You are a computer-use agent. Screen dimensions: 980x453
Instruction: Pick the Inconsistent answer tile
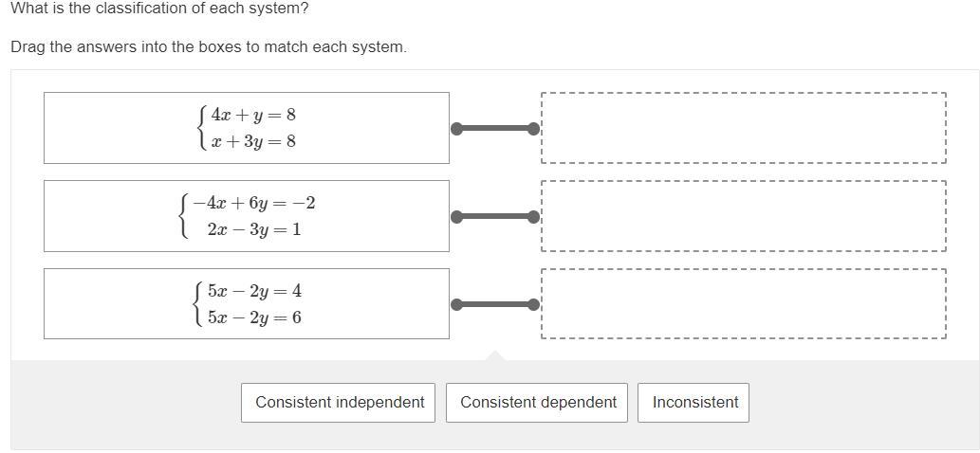[x=694, y=403]
